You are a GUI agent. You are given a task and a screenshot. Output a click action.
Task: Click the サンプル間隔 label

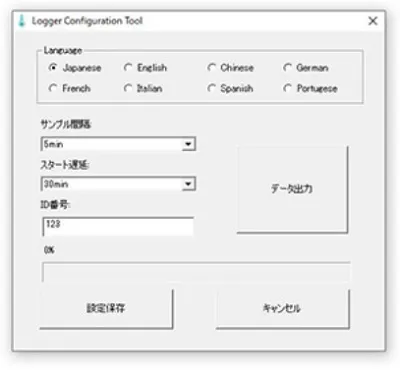tap(66, 125)
